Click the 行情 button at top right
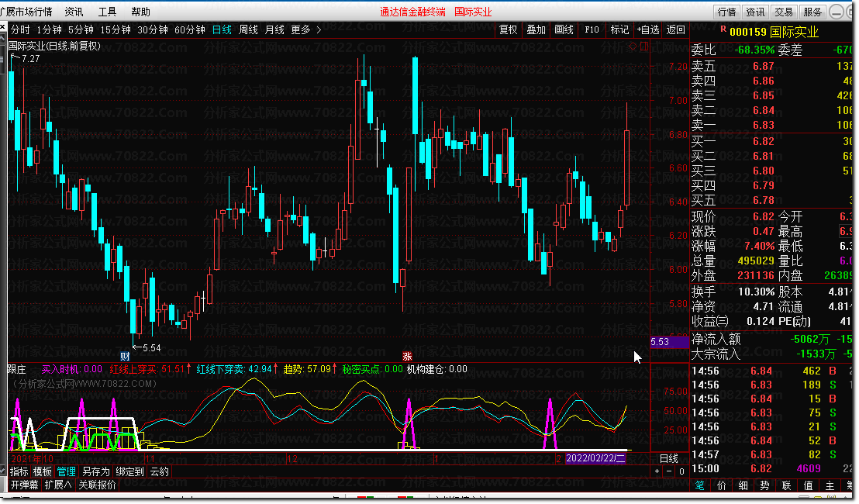Viewport: 859px width, 504px height. coord(727,12)
